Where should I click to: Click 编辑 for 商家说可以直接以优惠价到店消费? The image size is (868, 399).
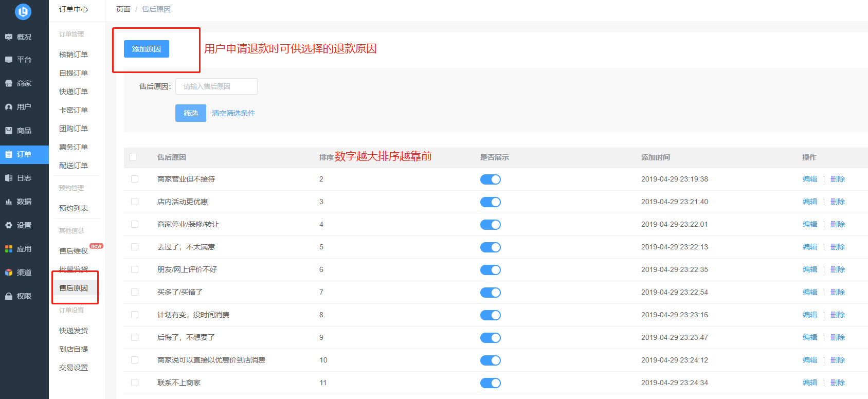click(x=810, y=360)
